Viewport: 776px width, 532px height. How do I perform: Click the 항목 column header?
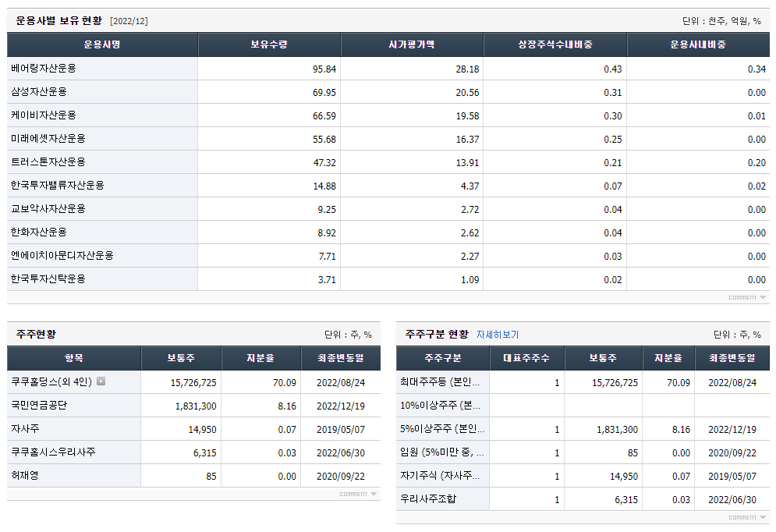(x=74, y=358)
